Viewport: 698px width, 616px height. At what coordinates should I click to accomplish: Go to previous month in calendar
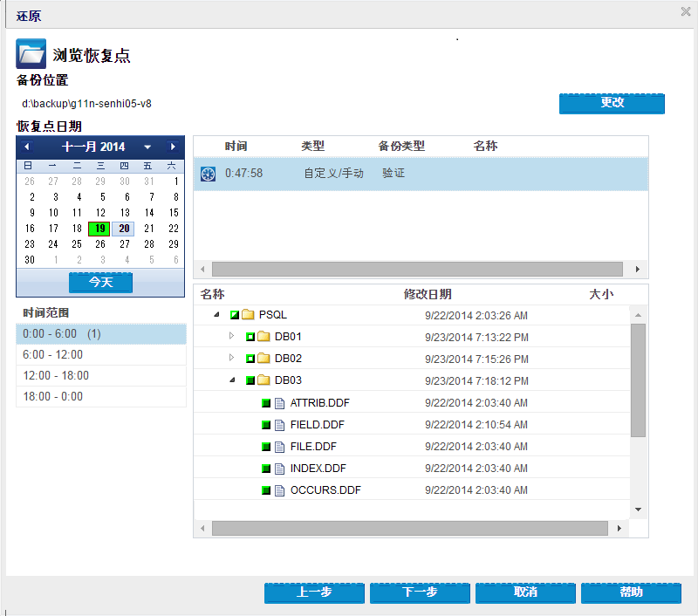(27, 147)
